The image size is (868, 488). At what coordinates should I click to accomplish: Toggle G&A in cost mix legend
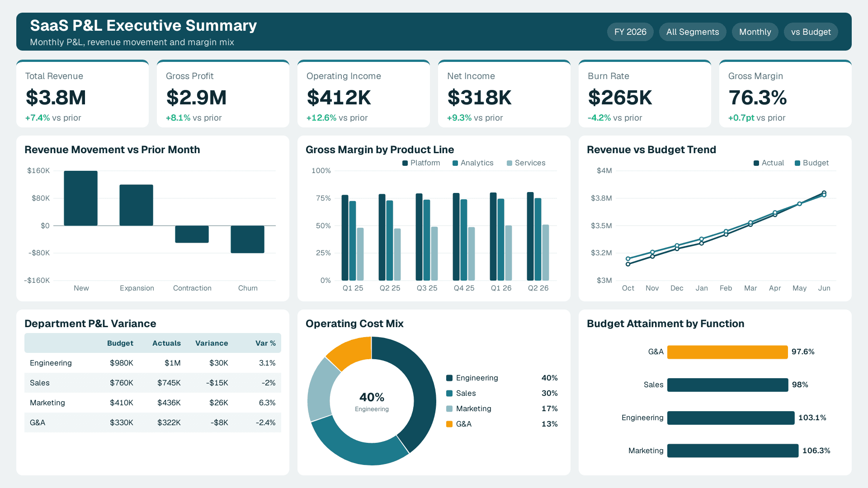502,424
